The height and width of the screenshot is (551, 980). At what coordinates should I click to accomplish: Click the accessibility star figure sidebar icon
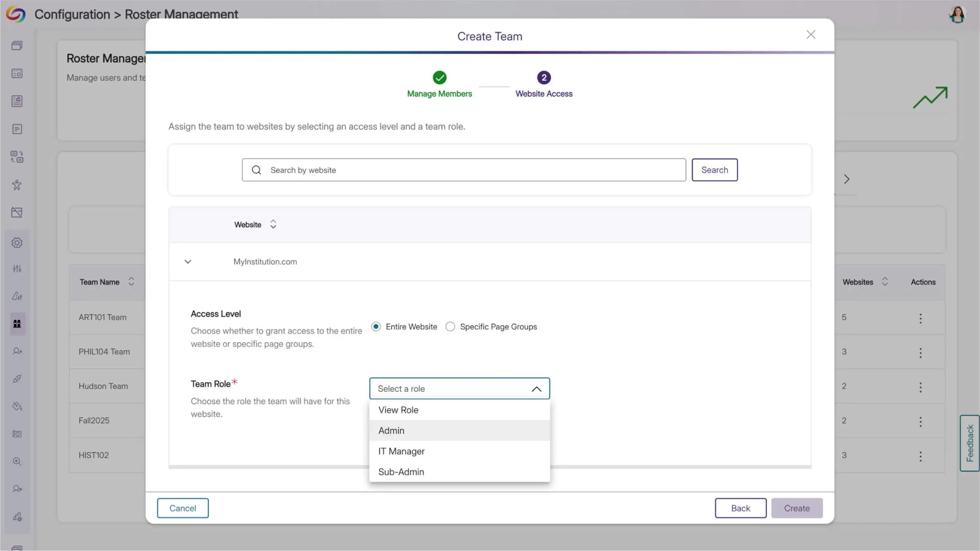[17, 185]
